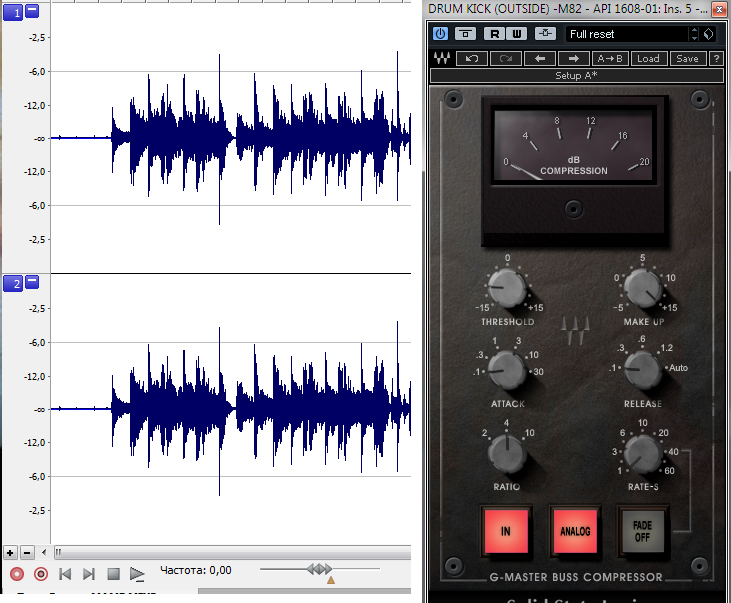This screenshot has height=603, width=731.
Task: Start recording with first red record button
Action: pyautogui.click(x=17, y=574)
